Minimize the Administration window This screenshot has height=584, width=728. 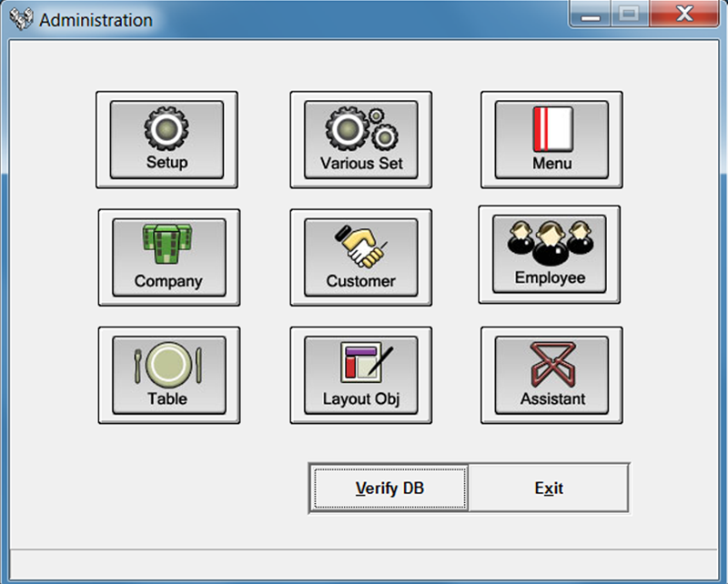coord(590,14)
